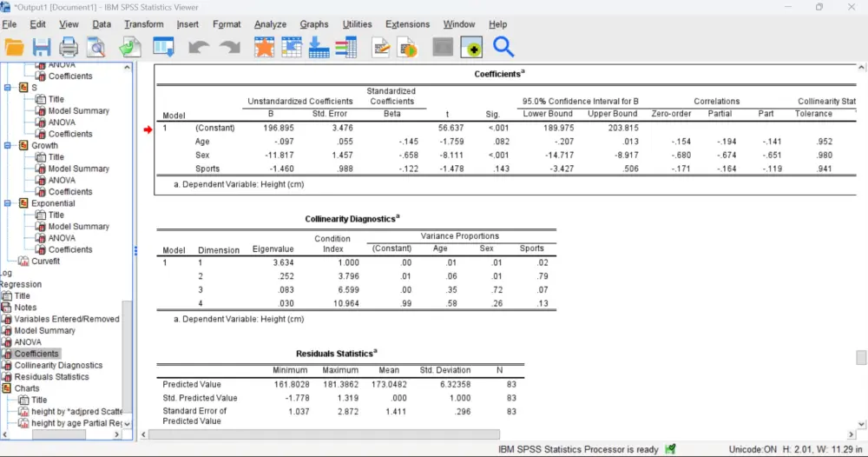The height and width of the screenshot is (457, 868).
Task: Select Model Summary under Regression
Action: [44, 331]
